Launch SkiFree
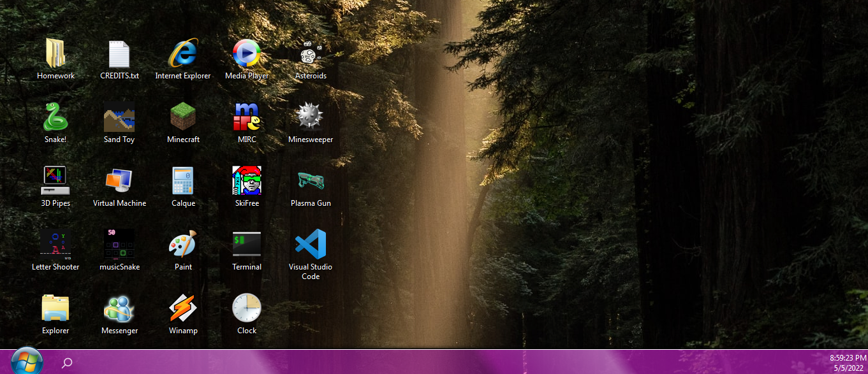The image size is (868, 374). click(x=247, y=186)
